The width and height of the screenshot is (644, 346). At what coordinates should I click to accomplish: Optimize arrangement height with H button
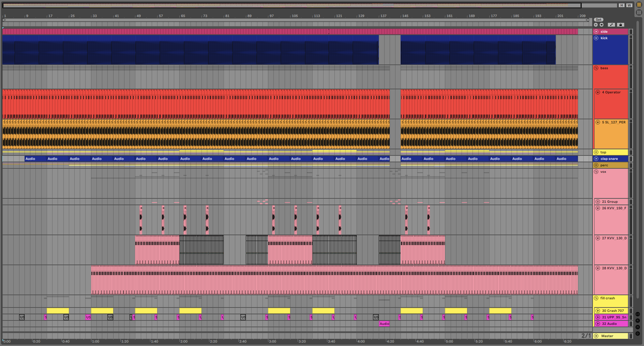pyautogui.click(x=622, y=5)
